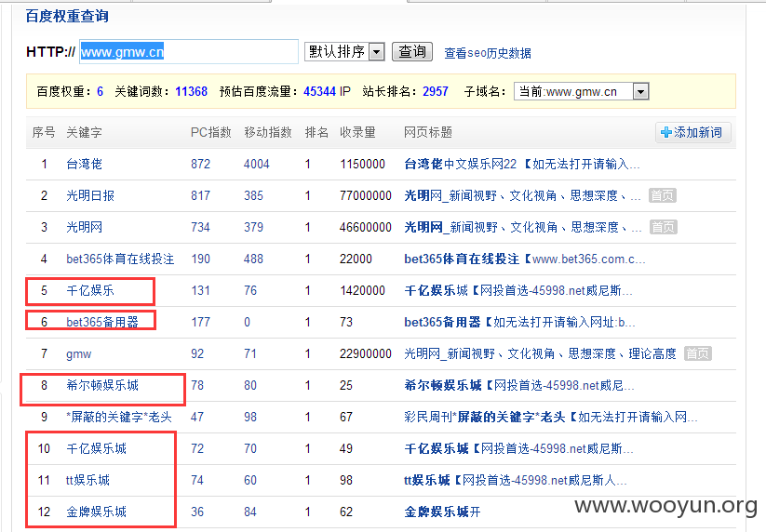This screenshot has height=532, width=766.
Task: Open the keyword 千亿娱乐城 in row 10
Action: coord(96,448)
